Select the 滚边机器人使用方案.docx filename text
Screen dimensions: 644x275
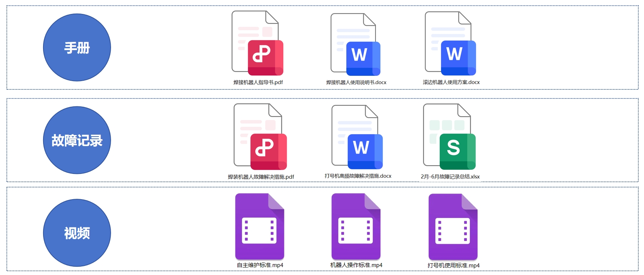[451, 82]
